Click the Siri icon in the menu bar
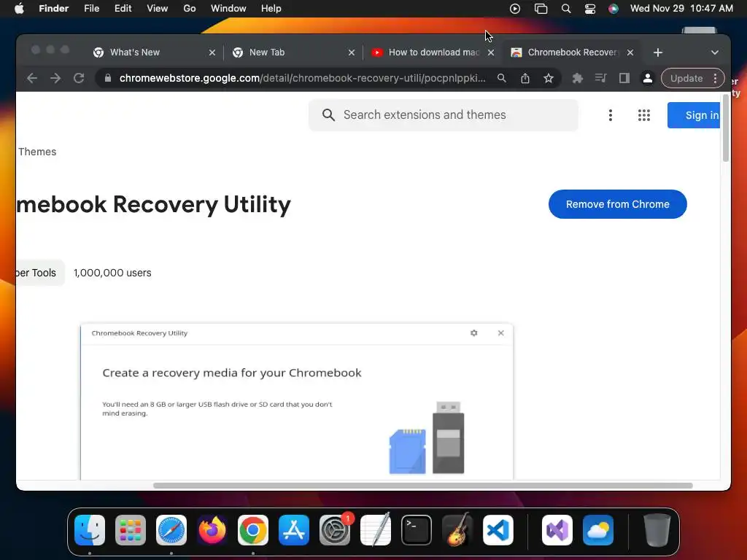This screenshot has width=747, height=560. [614, 9]
